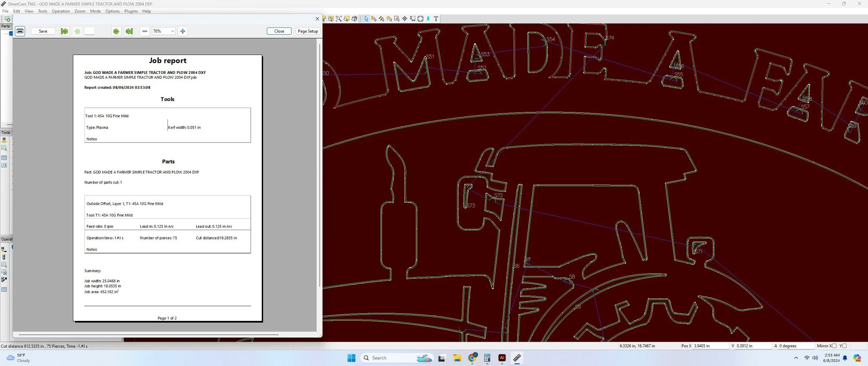Click the report preview horizontal scrollbar
The height and width of the screenshot is (366, 868).
tap(148, 335)
